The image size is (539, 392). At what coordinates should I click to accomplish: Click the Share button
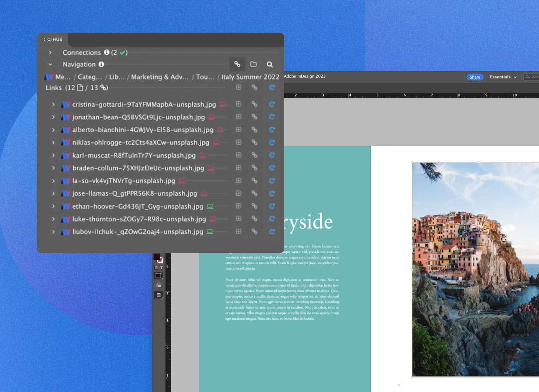[x=474, y=77]
